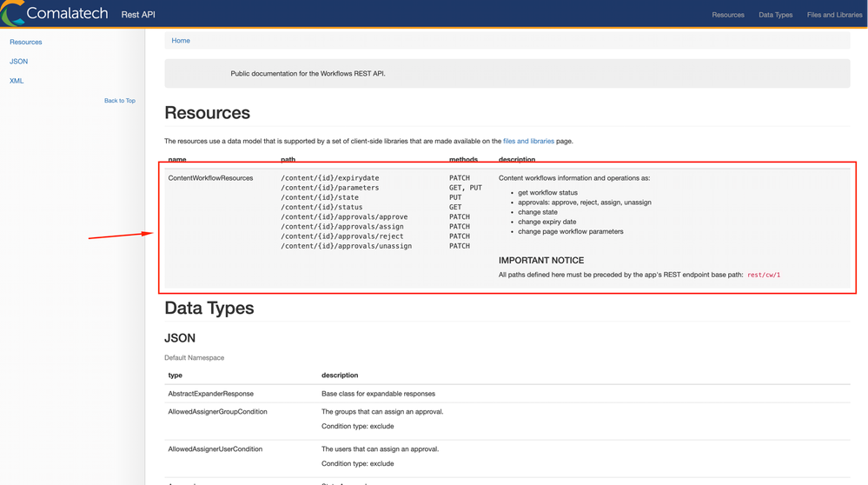Open the AllowedAssignerGroupCondition data type
Image resolution: width=868 pixels, height=485 pixels.
point(217,412)
